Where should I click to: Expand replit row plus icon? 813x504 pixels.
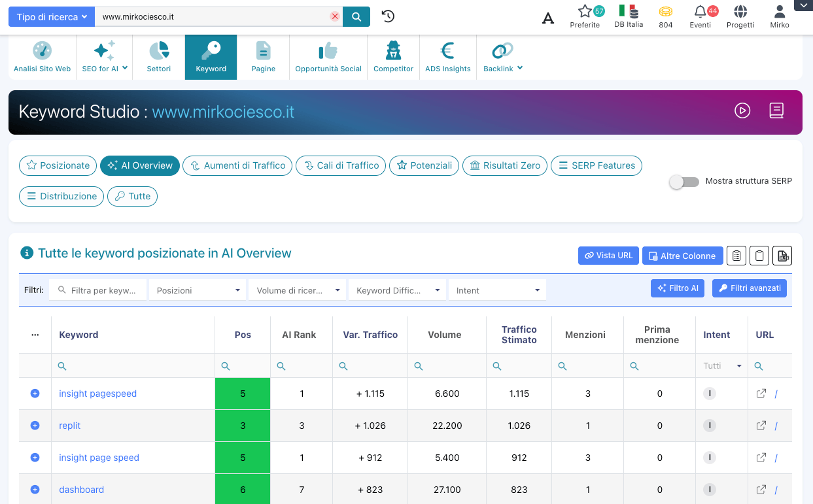[x=35, y=426]
